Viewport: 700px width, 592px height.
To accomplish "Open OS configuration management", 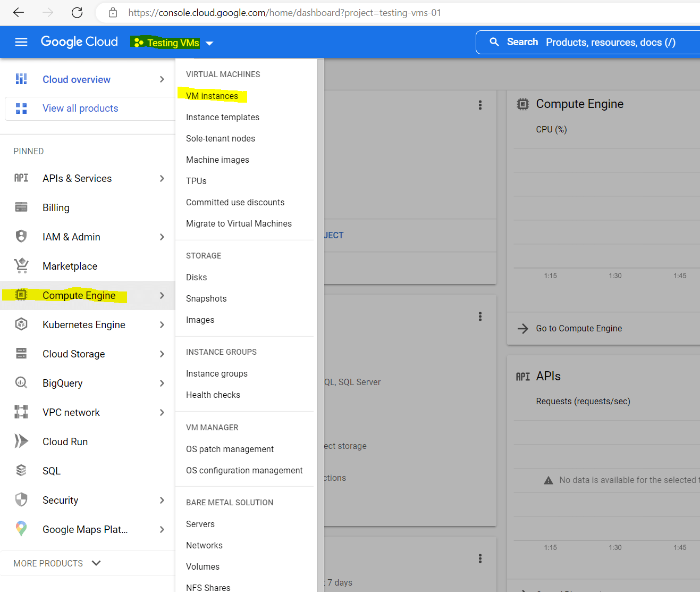I will [244, 470].
